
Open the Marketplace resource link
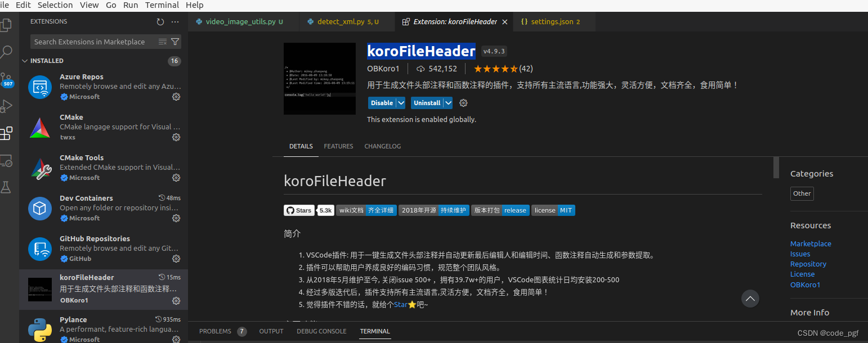click(x=811, y=243)
